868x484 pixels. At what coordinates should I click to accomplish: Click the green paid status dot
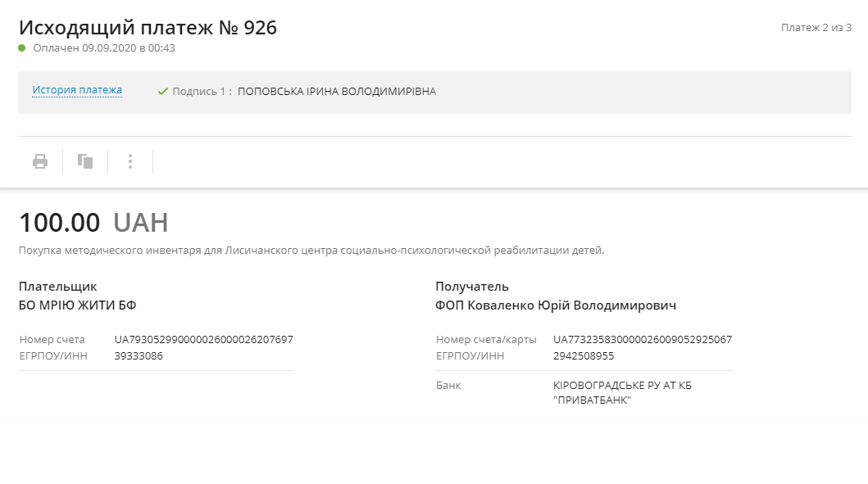click(x=22, y=48)
